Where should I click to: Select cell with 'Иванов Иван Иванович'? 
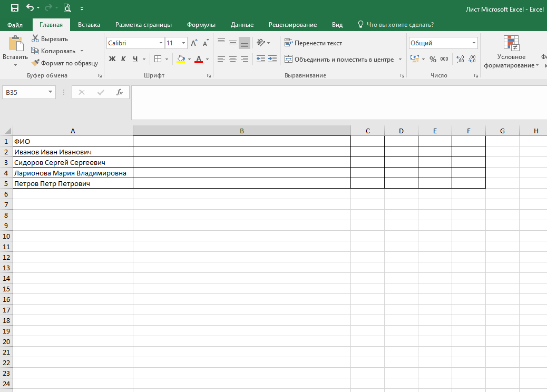73,152
